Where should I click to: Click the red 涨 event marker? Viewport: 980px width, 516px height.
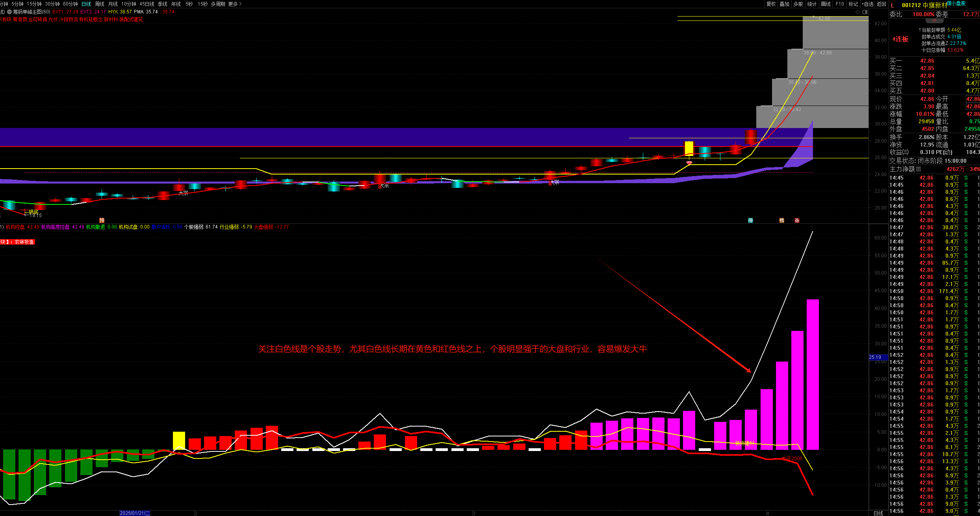pos(797,221)
